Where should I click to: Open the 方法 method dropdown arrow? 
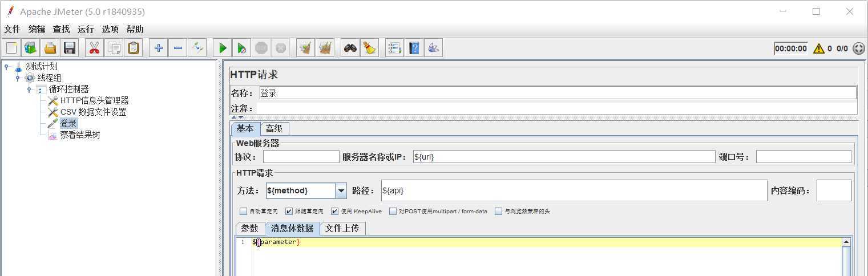click(341, 190)
